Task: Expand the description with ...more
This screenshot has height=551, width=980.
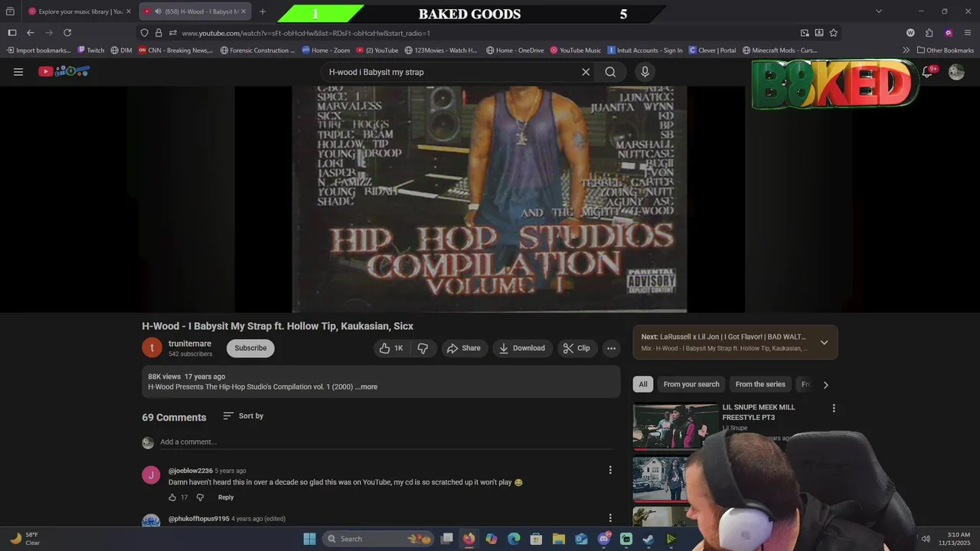Action: (366, 387)
